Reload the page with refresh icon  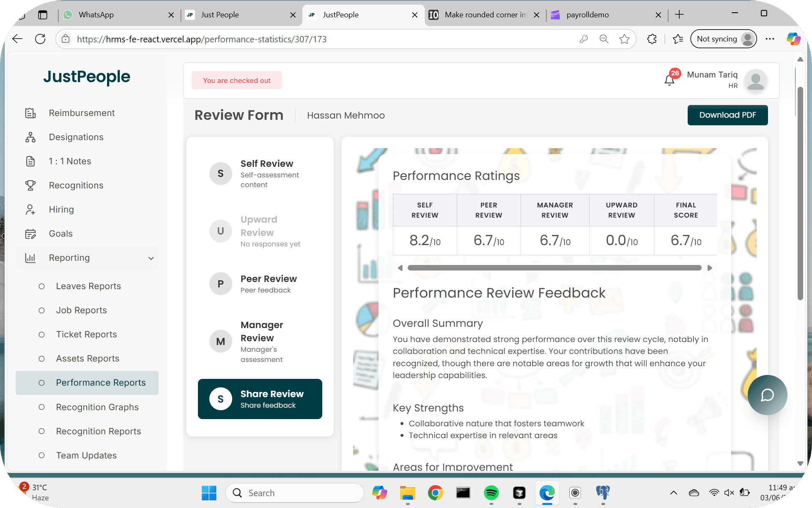[40, 39]
